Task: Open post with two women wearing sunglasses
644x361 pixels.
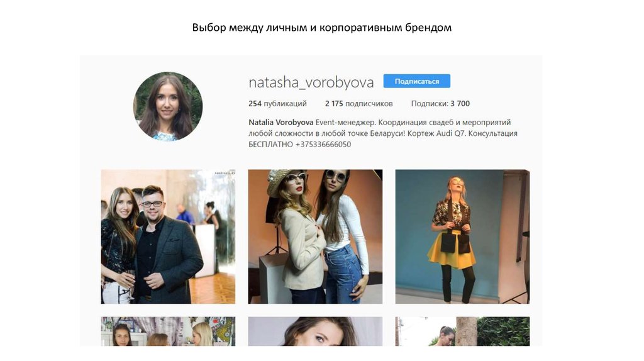Action: 315,236
